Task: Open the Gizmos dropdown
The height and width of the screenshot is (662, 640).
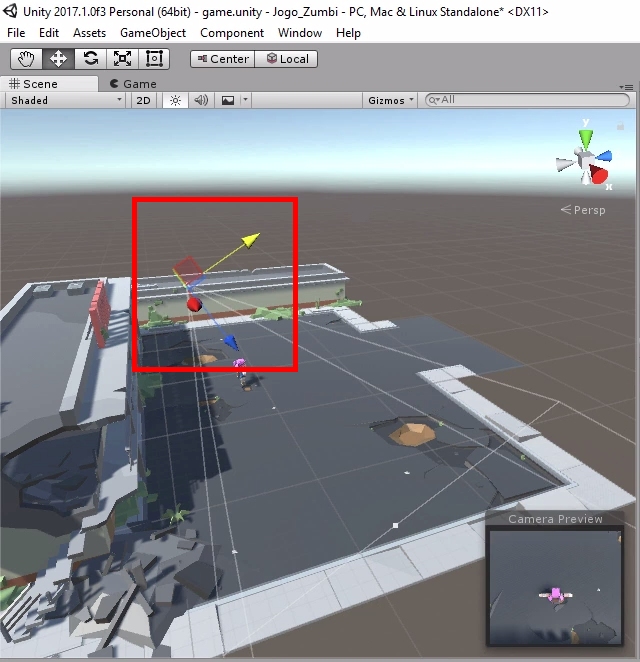Action: 391,100
